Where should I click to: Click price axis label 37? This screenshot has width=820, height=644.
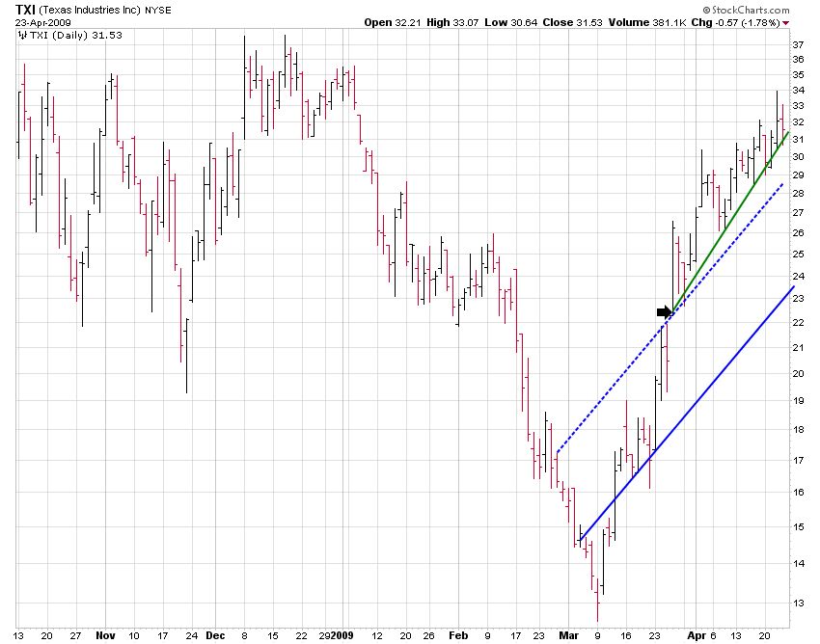(x=798, y=45)
